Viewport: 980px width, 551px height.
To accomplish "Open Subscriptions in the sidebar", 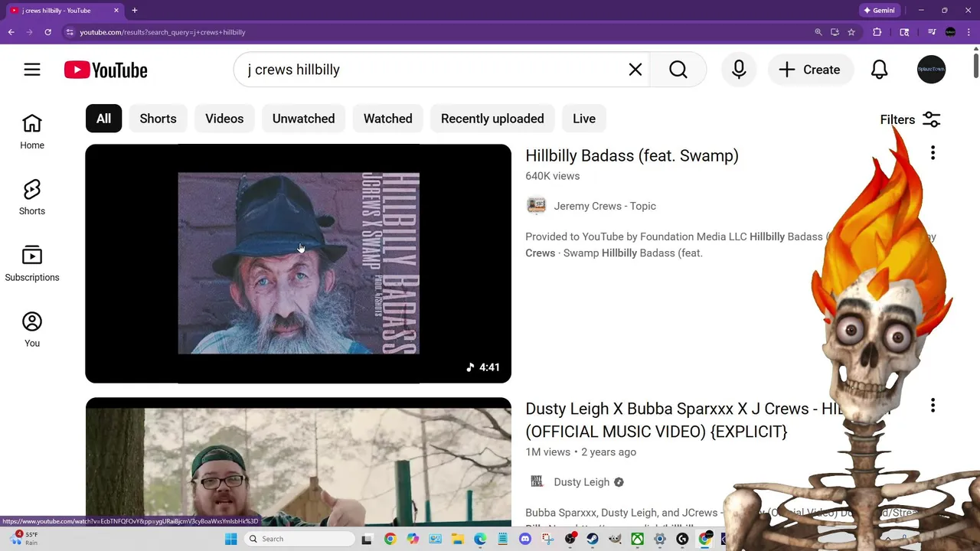I will (x=32, y=264).
